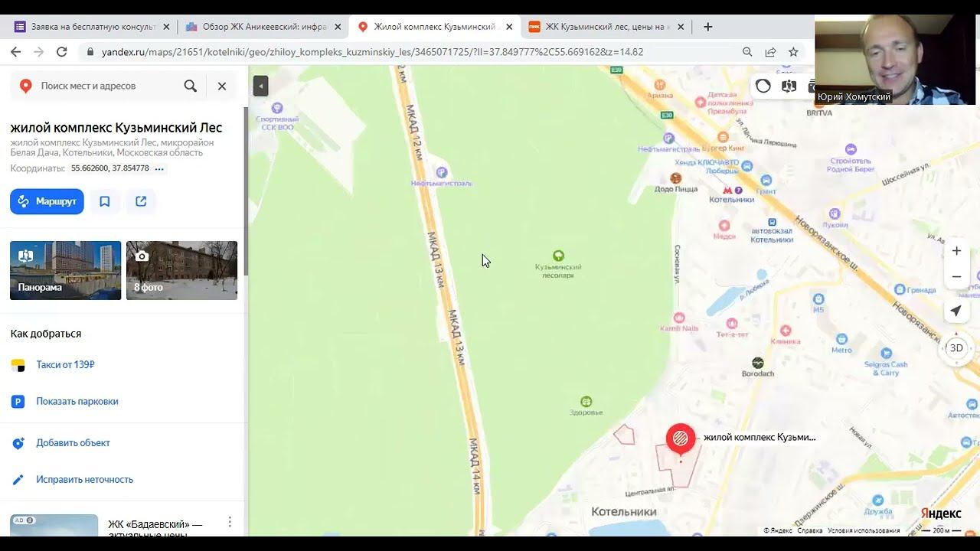Open the browser zoom magnifier icon
The image size is (980, 551).
coord(747,52)
